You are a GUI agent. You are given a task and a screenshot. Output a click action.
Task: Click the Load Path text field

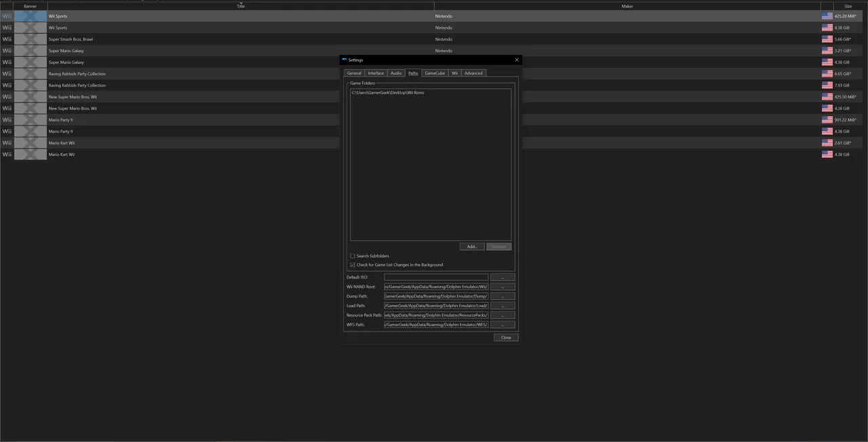(436, 306)
